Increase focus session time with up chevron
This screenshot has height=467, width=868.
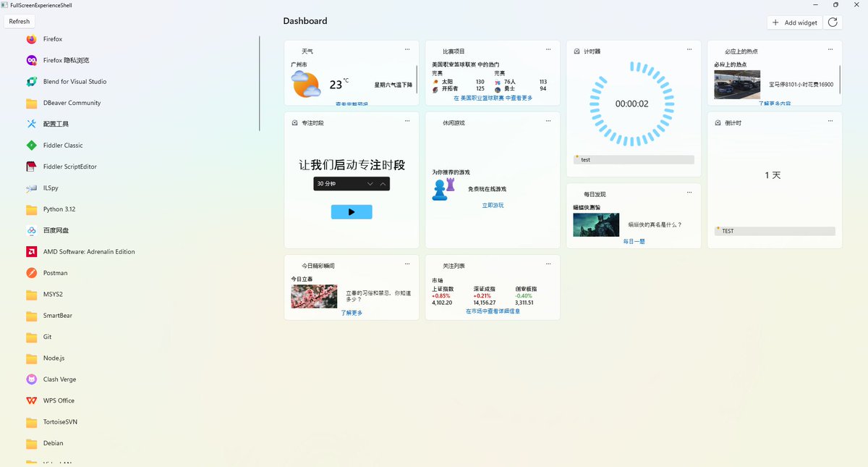tap(383, 185)
